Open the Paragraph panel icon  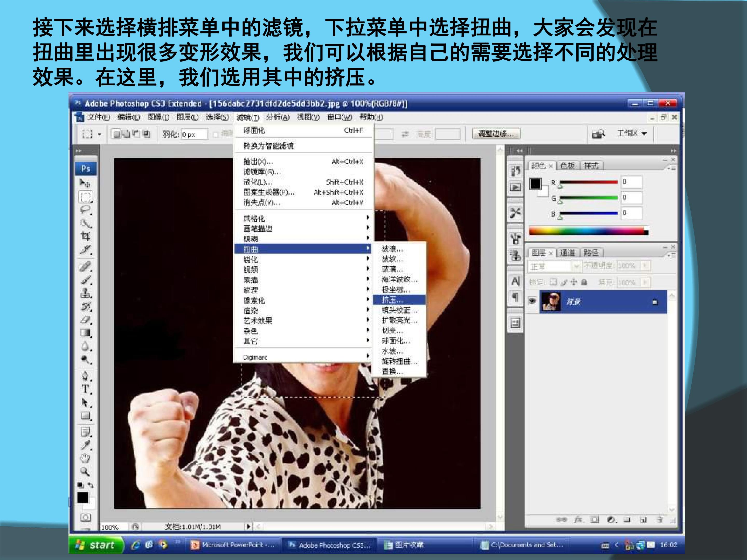tap(515, 297)
